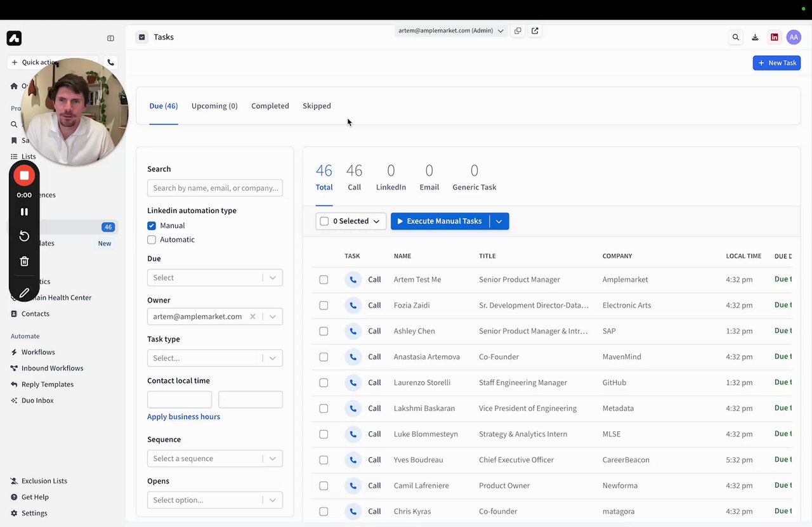Open Workflows in the sidebar
The height and width of the screenshot is (527, 812).
pos(38,352)
